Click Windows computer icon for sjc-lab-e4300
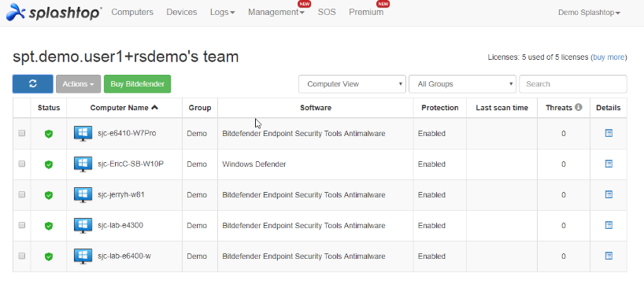Image resolution: width=644 pixels, height=284 pixels. (x=83, y=225)
